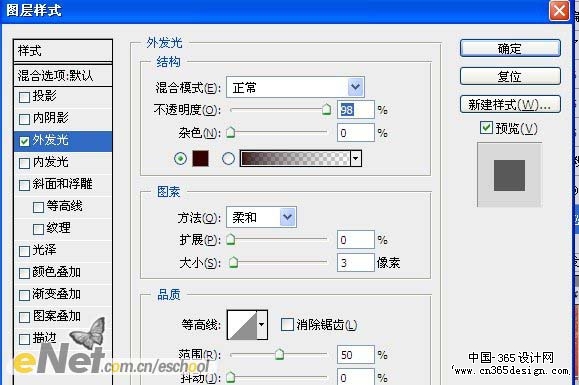
Task: Open the 混合模式 blend mode dropdown
Action: click(x=295, y=87)
